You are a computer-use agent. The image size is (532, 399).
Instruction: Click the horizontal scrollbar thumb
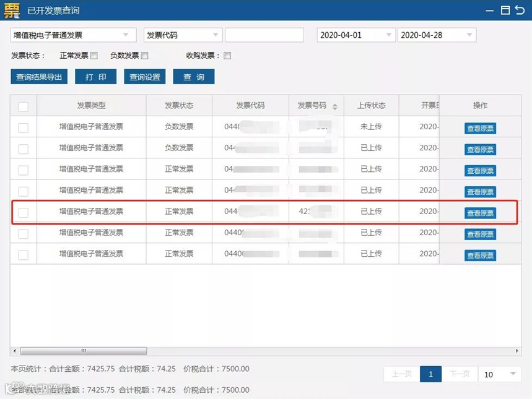[x=84, y=351]
